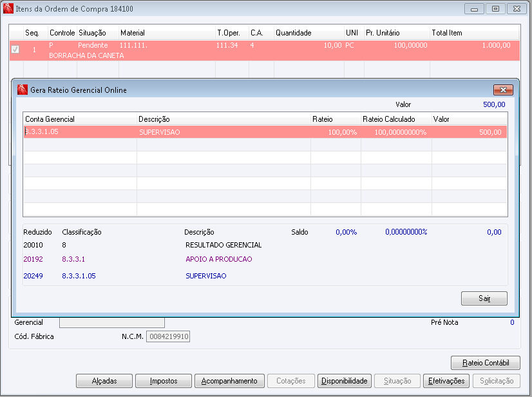Click the Acompanhamento button
Image resolution: width=532 pixels, height=397 pixels.
[229, 381]
